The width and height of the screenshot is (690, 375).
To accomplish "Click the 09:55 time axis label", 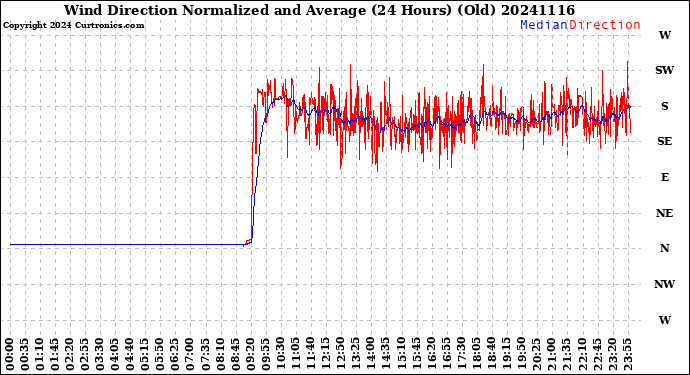I will [266, 354].
